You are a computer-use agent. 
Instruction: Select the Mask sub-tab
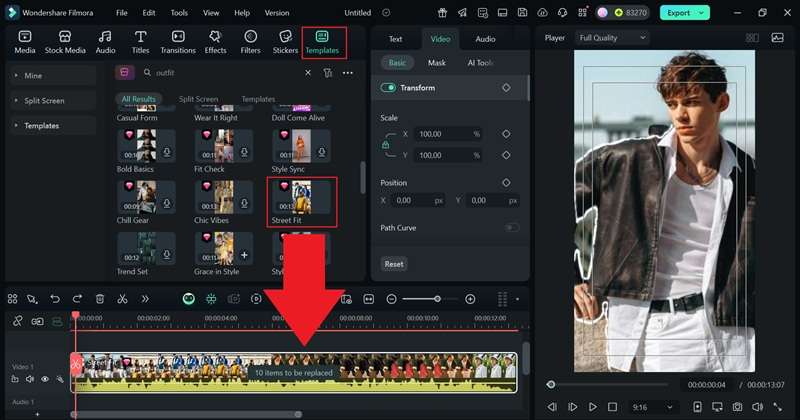(x=437, y=63)
